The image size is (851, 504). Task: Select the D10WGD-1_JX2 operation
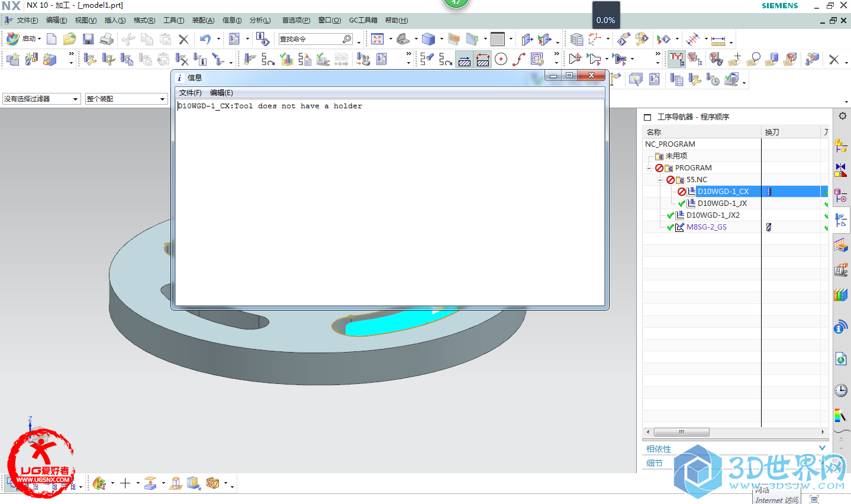click(x=713, y=215)
